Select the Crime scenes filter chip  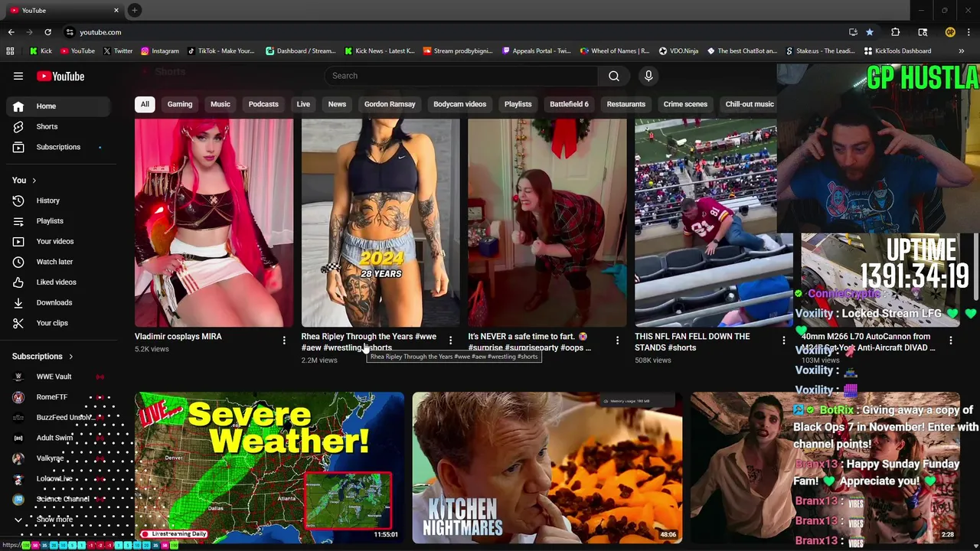pyautogui.click(x=685, y=104)
